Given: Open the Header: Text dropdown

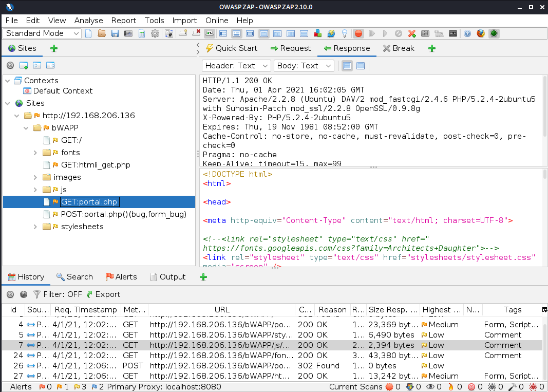Looking at the screenshot, I should [x=236, y=66].
